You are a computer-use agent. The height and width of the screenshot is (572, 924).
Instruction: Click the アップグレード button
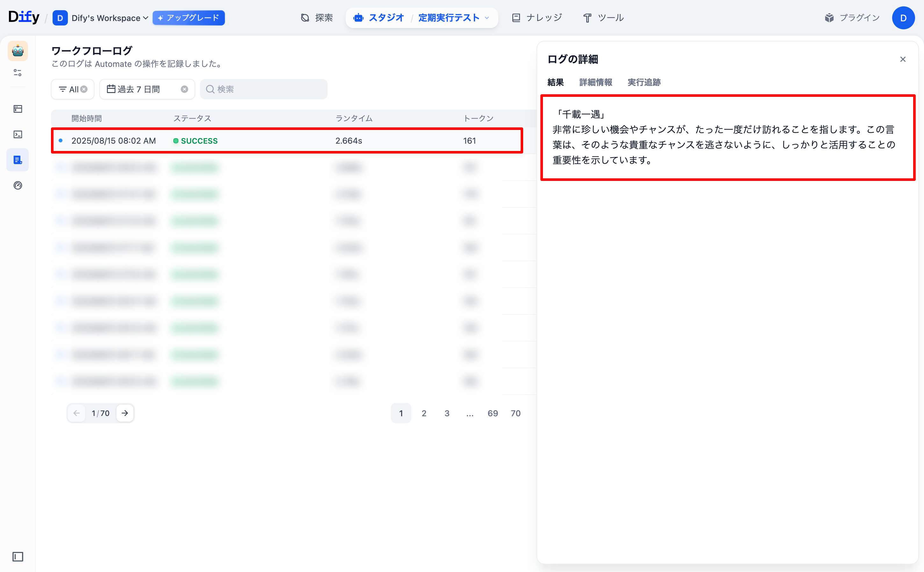pyautogui.click(x=188, y=18)
